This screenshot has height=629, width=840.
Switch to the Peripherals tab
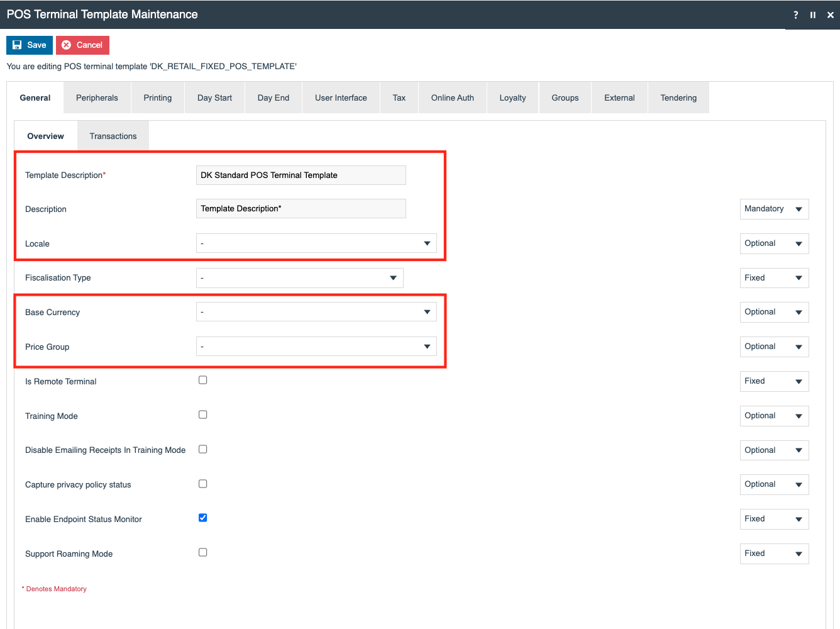tap(97, 97)
